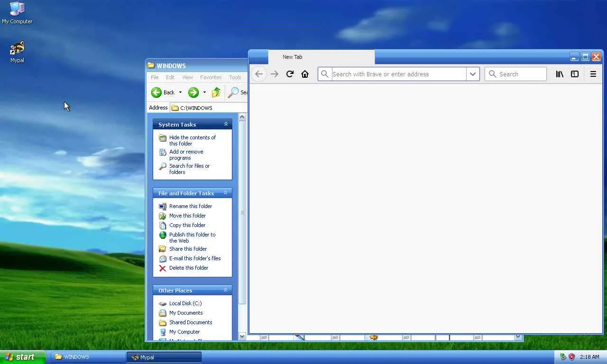The height and width of the screenshot is (364, 607).
Task: Open the Favorites menu in WINDOWS Explorer
Action: click(211, 77)
